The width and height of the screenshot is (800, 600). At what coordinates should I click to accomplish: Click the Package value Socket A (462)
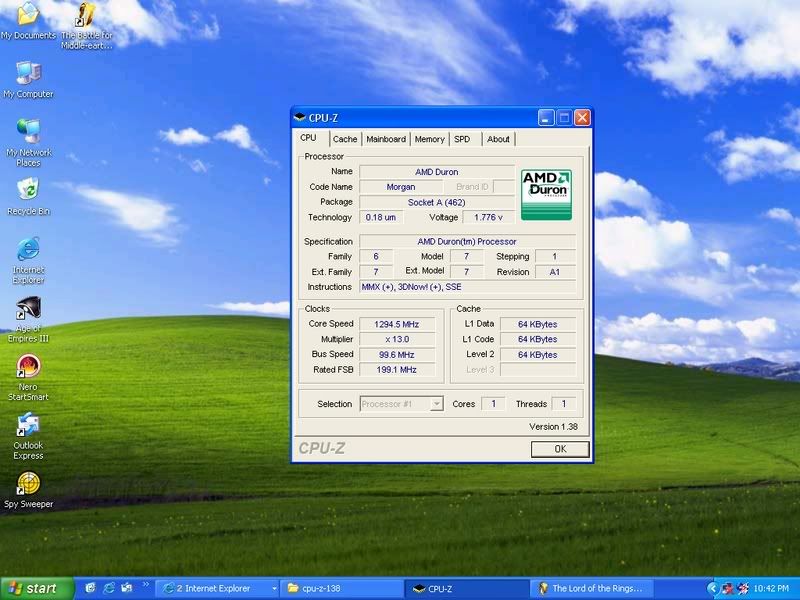coord(437,203)
